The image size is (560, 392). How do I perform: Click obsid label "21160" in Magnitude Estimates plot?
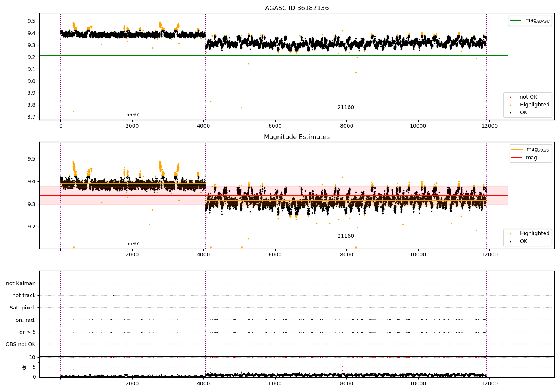[x=346, y=236]
